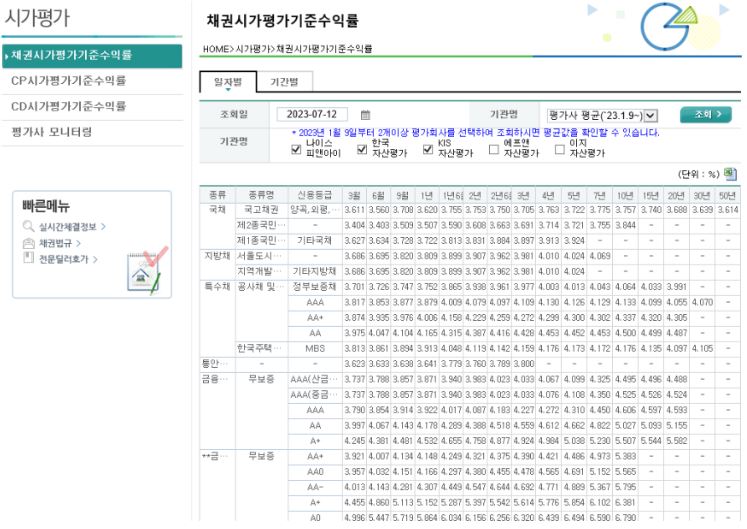Screen dimensions: 747x529
Task: Select 채권시가평가기준수익률 in the side menu
Action: point(92,55)
